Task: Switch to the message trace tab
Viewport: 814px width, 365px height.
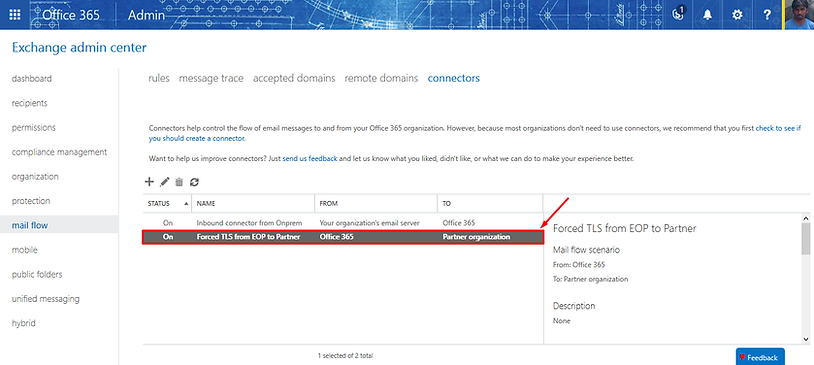Action: point(211,78)
